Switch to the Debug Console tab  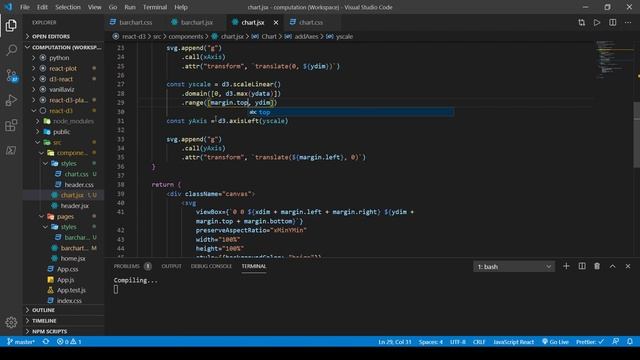pos(211,266)
